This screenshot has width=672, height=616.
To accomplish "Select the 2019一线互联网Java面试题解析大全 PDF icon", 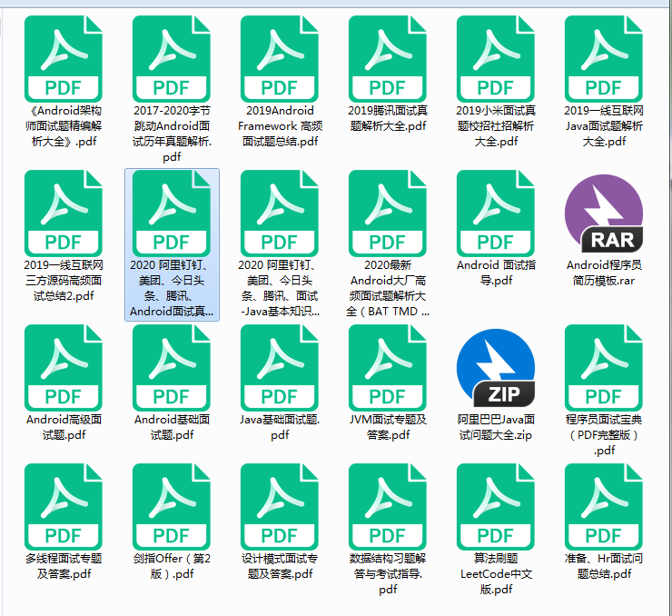I will pos(603,59).
